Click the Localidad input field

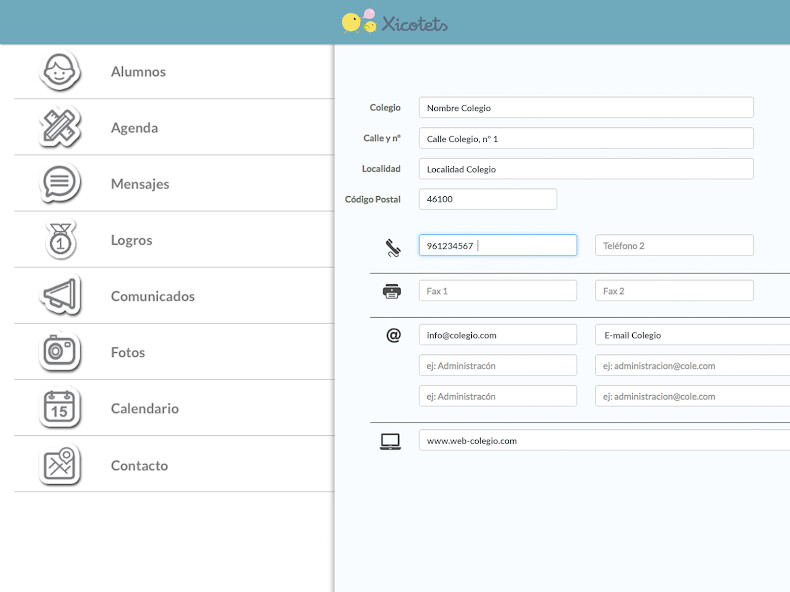(x=586, y=169)
